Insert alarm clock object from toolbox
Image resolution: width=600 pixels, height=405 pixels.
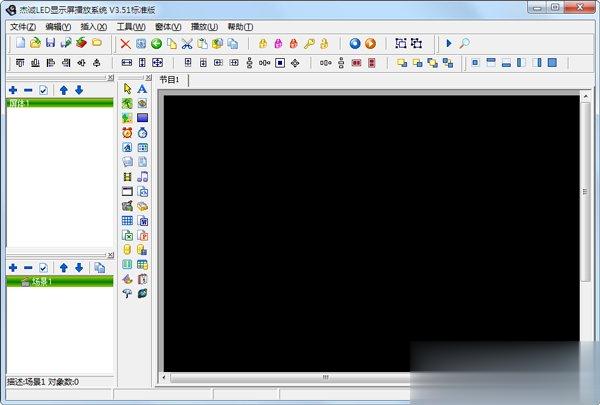point(127,133)
